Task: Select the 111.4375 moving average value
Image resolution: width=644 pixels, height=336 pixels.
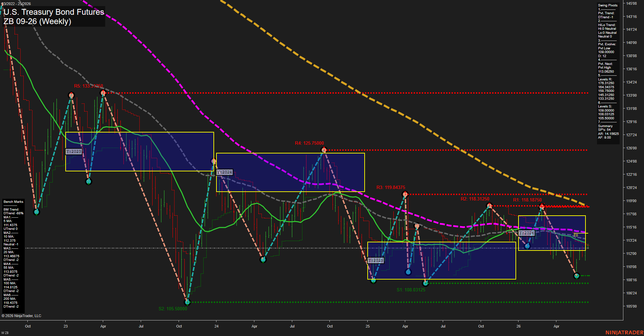Action: [x=10, y=225]
